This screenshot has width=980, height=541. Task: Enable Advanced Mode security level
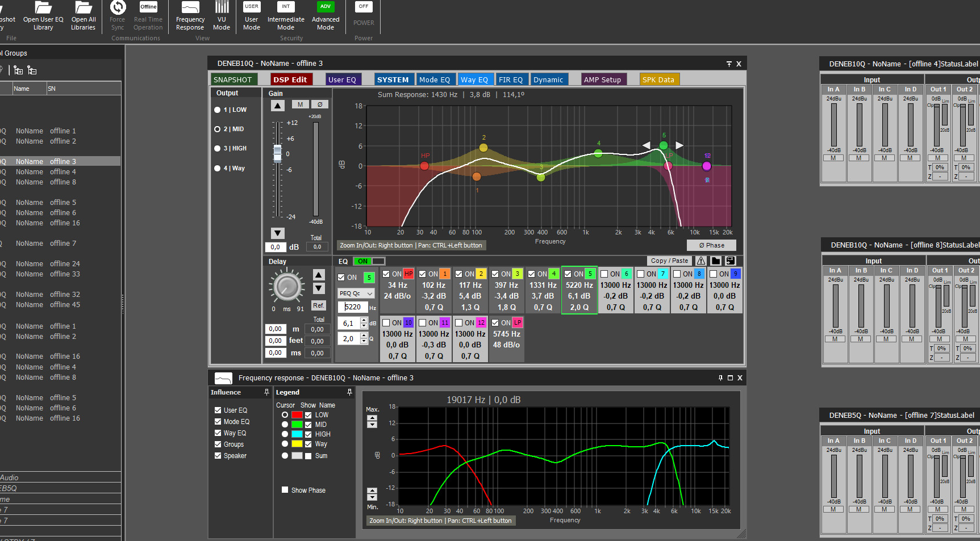point(326,15)
